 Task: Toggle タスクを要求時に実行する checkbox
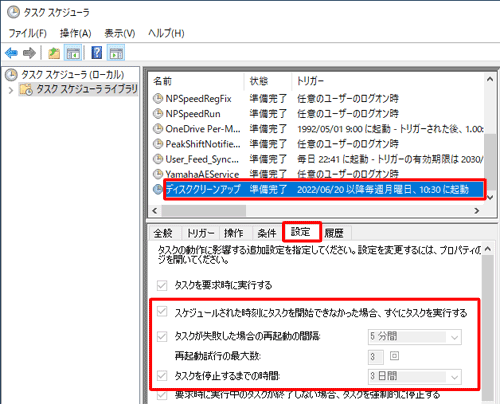tap(162, 285)
